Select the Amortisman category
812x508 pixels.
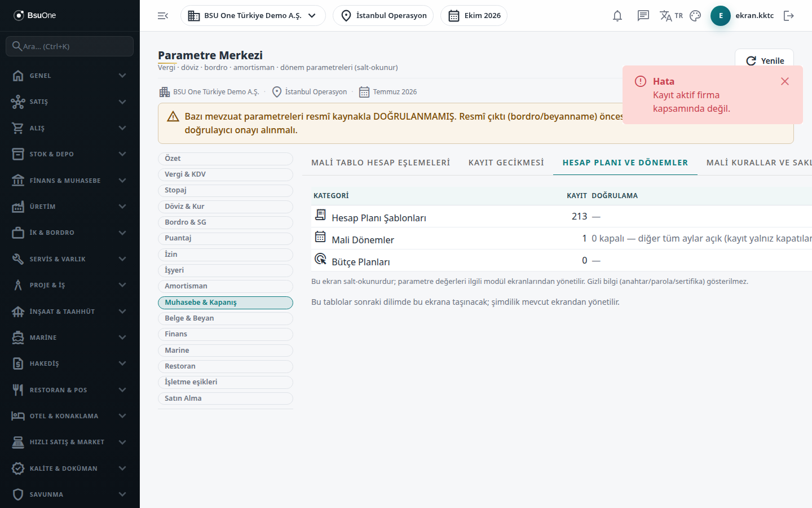tap(226, 286)
